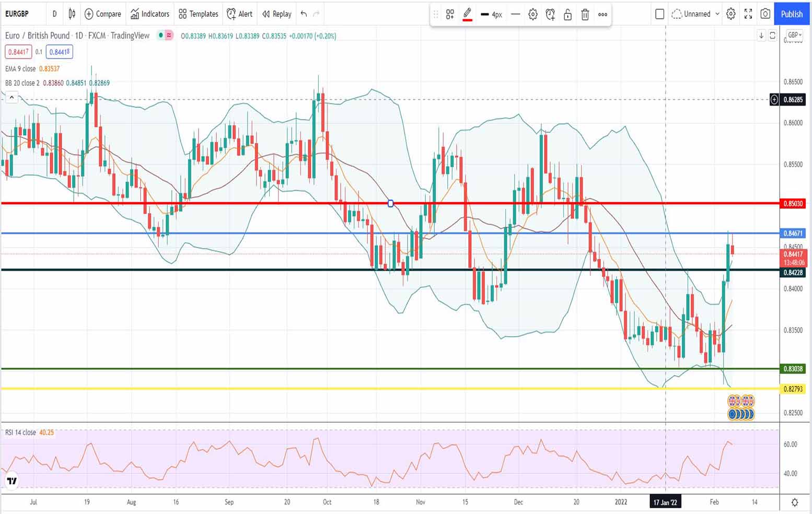Open drawing settings gear in floating toolbar
Viewport: 812px width, 514px height.
click(x=533, y=15)
